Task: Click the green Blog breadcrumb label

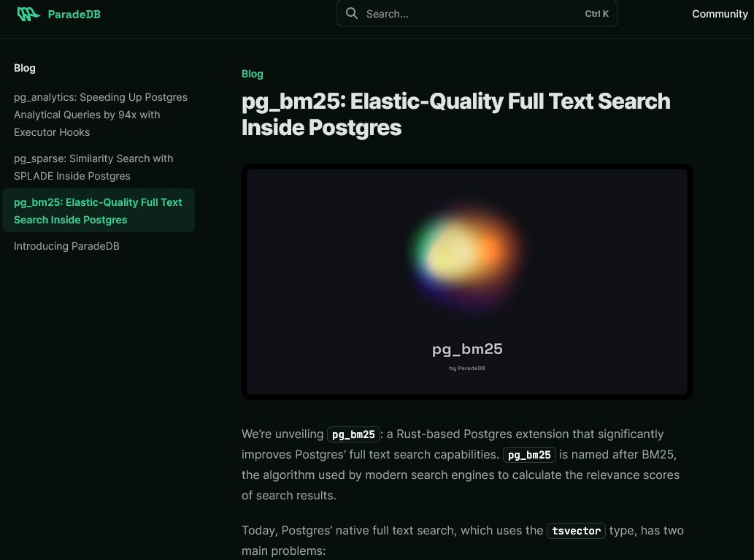Action: (x=253, y=74)
